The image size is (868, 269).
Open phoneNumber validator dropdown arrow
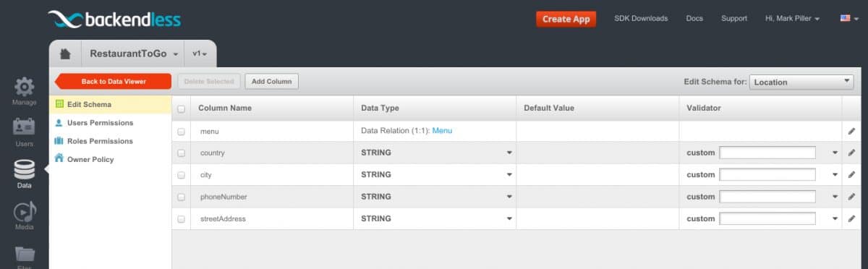pos(835,197)
